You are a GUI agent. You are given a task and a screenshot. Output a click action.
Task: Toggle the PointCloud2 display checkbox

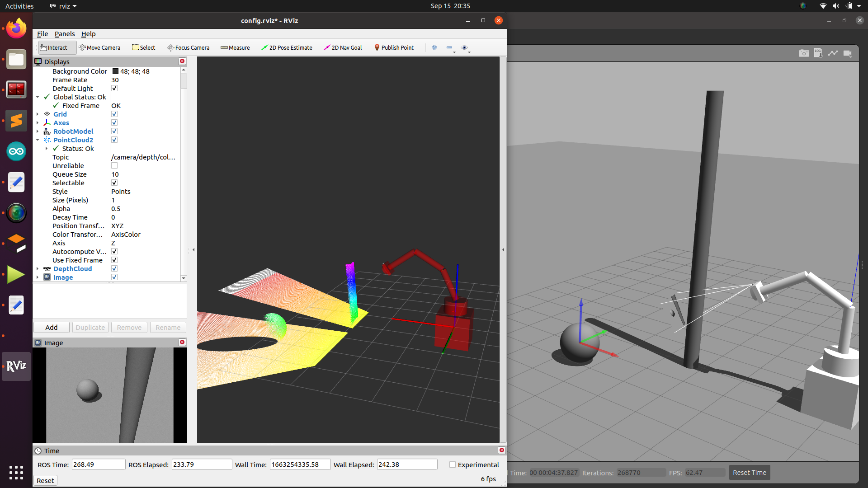pyautogui.click(x=114, y=140)
